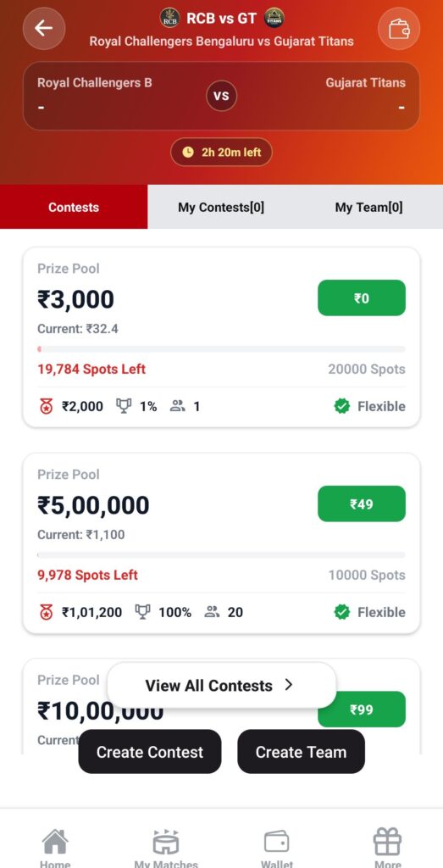443x868 pixels.
Task: Tap the RCB team logo
Action: (169, 19)
